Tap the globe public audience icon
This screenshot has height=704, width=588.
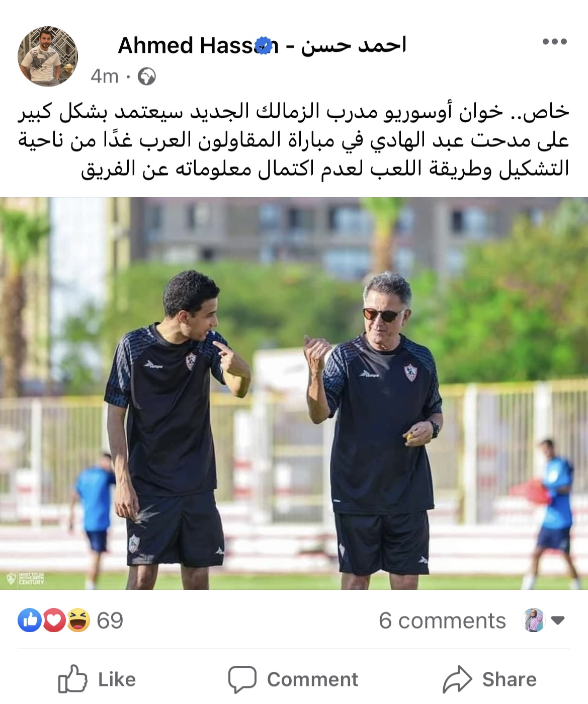[x=147, y=76]
